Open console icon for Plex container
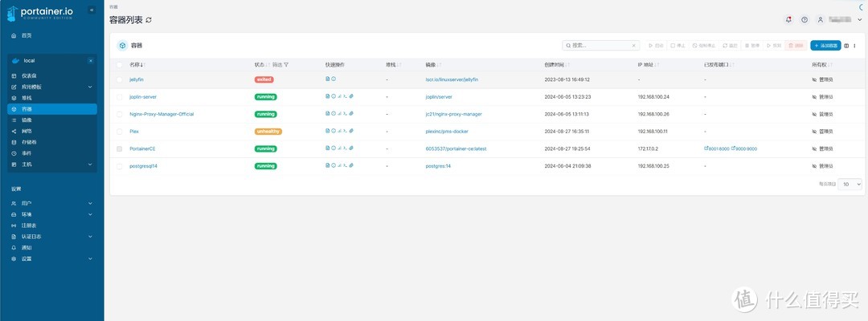 pos(345,131)
